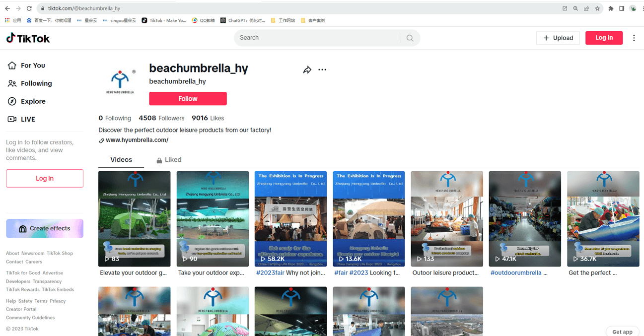This screenshot has height=336, width=644.
Task: Follow the beachumbrella_hy account
Action: point(188,99)
